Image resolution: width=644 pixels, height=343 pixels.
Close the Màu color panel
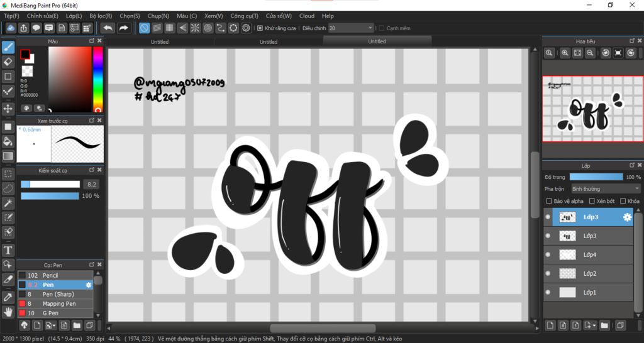point(99,41)
